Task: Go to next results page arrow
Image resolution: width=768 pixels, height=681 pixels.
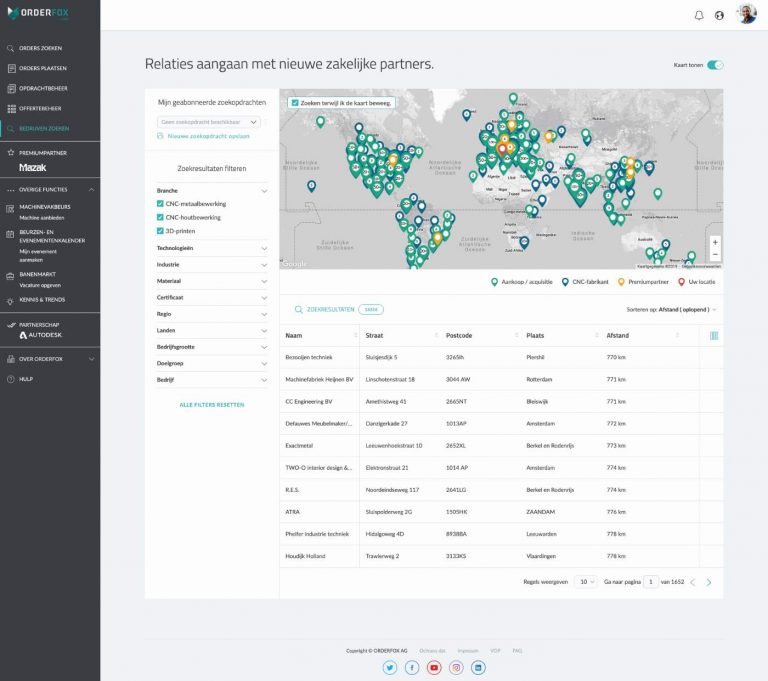Action: pyautogui.click(x=709, y=581)
